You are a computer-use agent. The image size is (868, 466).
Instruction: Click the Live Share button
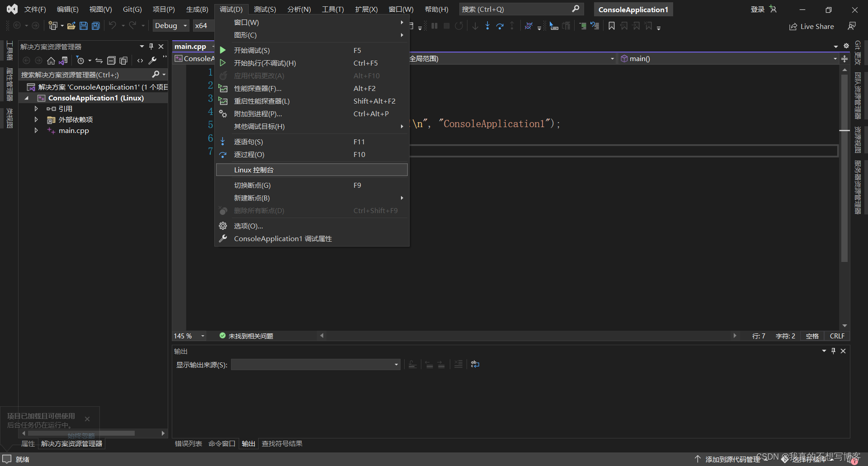[x=811, y=26]
